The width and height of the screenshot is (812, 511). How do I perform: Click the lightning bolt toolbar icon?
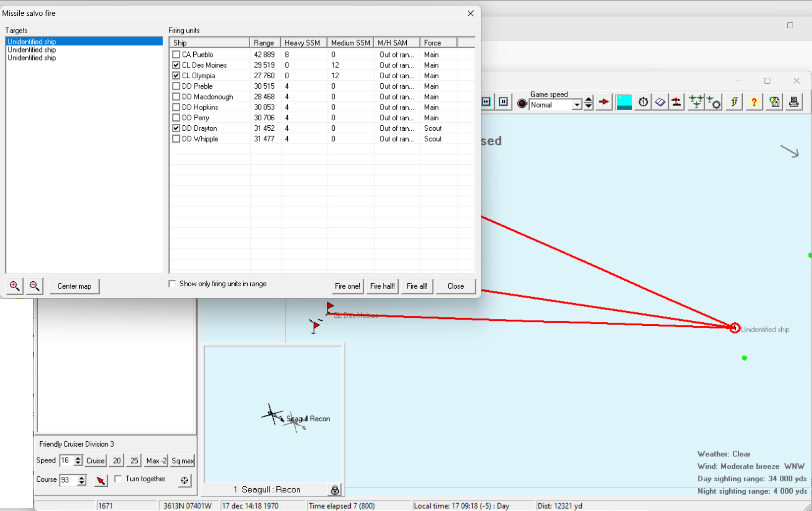(x=734, y=102)
